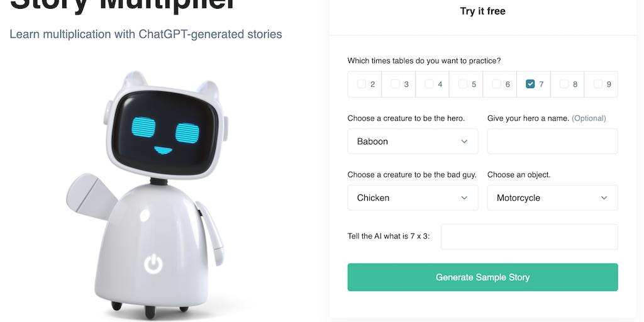Viewport: 644px width, 322px height.
Task: Select the Try it free heading tab
Action: coord(482,11)
